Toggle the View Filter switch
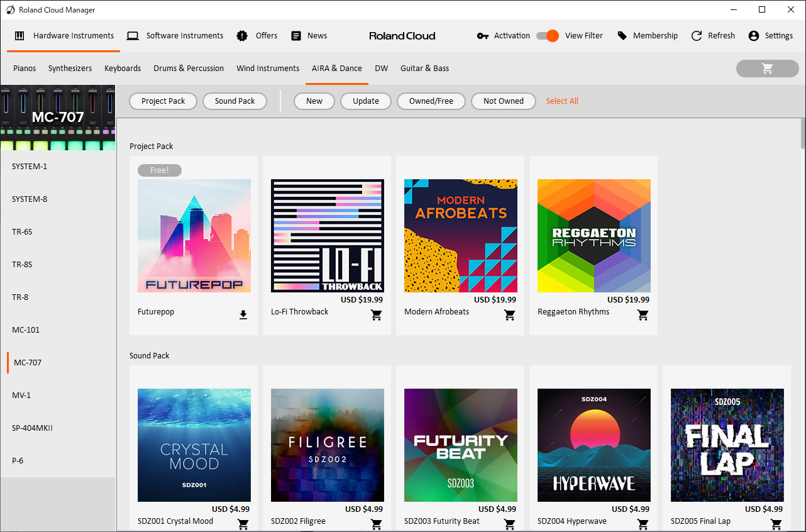Screen dimensions: 806x532 point(548,36)
